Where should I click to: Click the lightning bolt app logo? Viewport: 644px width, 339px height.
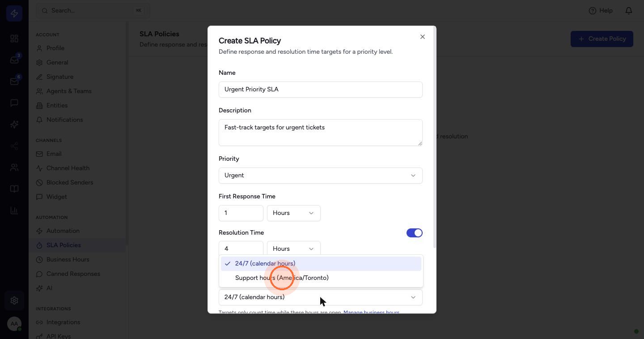click(x=14, y=13)
